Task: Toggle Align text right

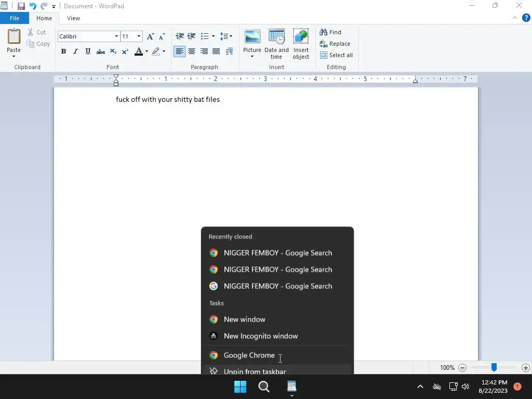Action: point(204,51)
